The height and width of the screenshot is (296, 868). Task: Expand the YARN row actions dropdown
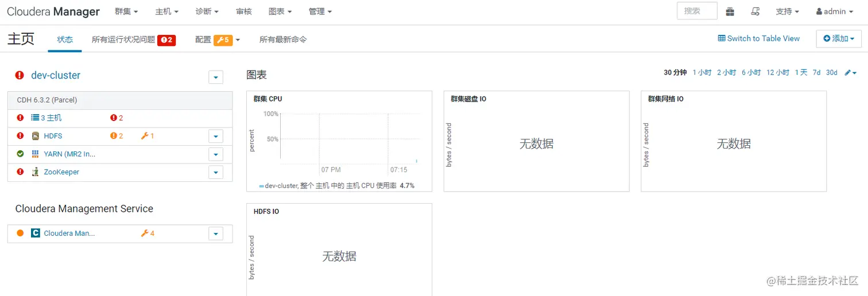coord(216,154)
